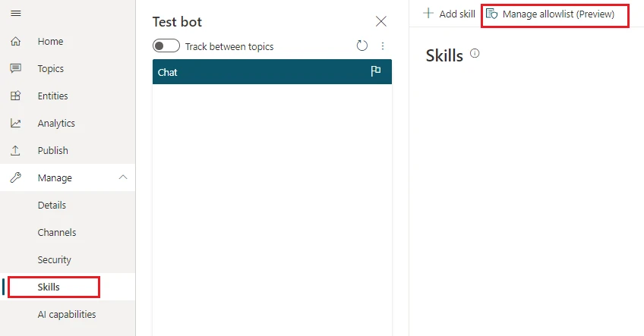Click the flag icon in Chat header
This screenshot has height=336, width=644.
[375, 71]
